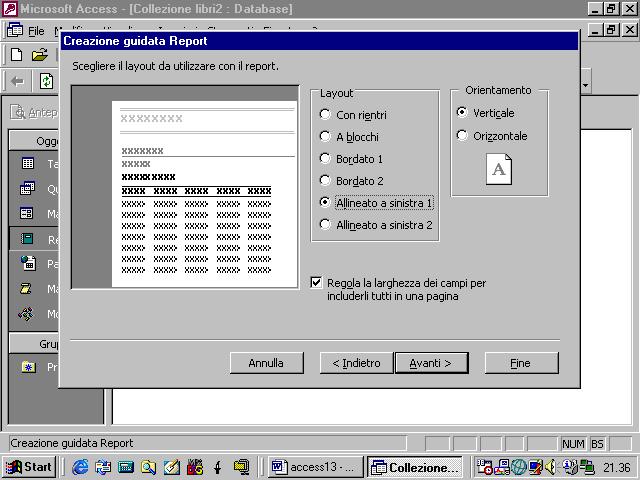
Task: Switch to the 'Collezione...' taskbar button
Action: [415, 467]
